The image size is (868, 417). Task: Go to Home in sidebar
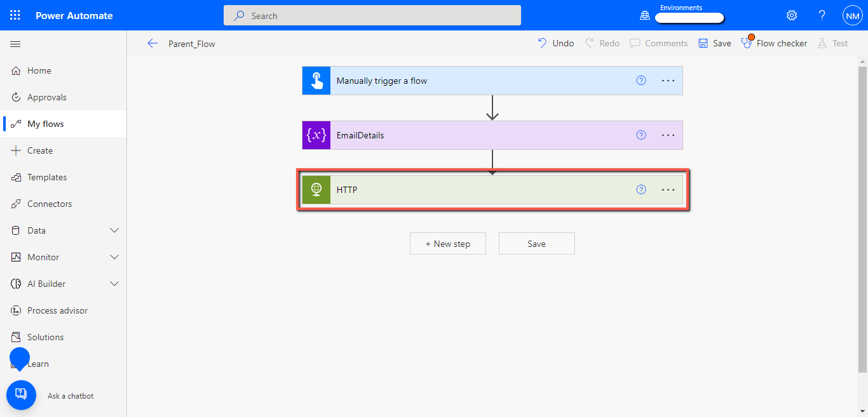[x=63, y=70]
